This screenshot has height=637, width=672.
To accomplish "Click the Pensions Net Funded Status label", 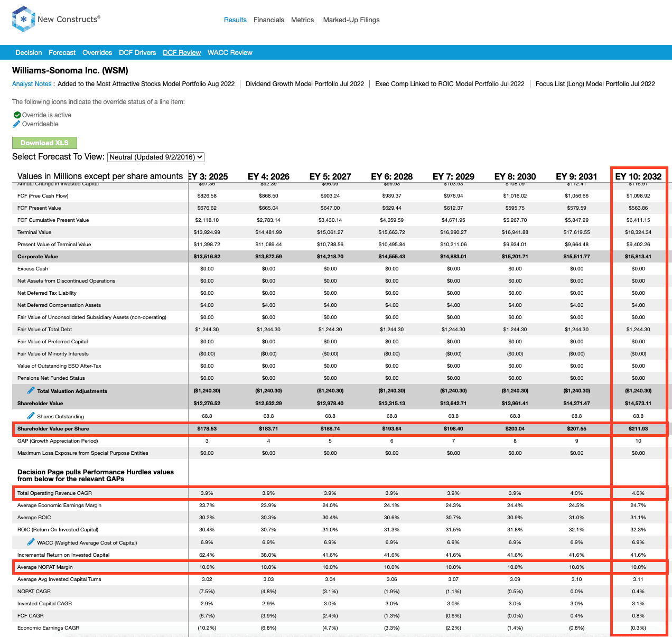I will tap(51, 378).
